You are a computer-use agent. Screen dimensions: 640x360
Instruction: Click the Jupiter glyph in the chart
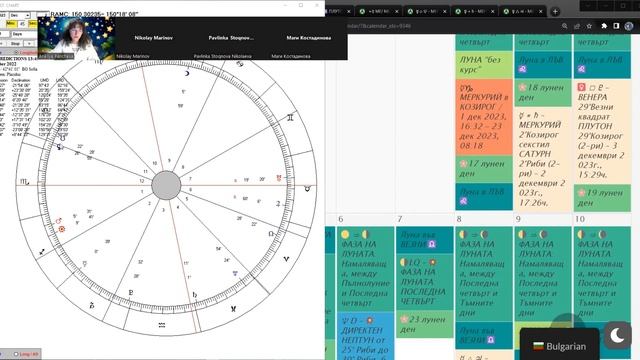pyautogui.click(x=278, y=204)
